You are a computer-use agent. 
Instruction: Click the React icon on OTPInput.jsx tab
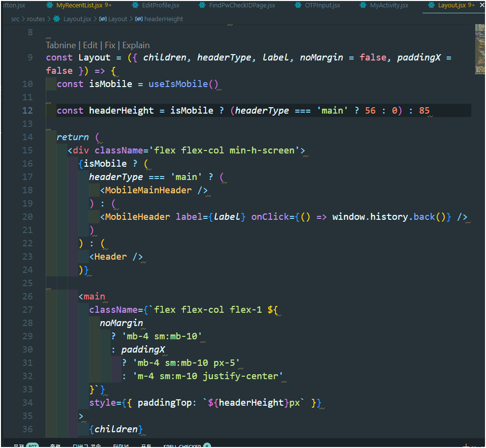tap(298, 5)
